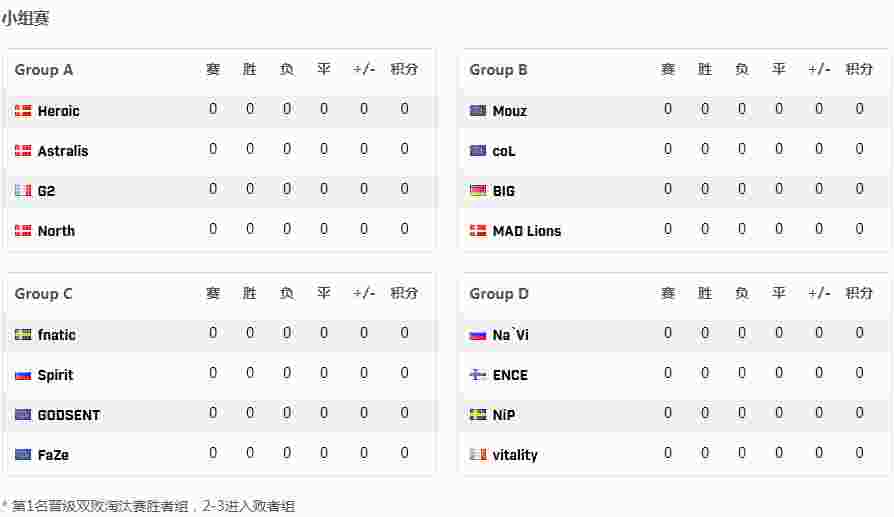
Task: Open the GODSENT team link
Action: point(69,415)
